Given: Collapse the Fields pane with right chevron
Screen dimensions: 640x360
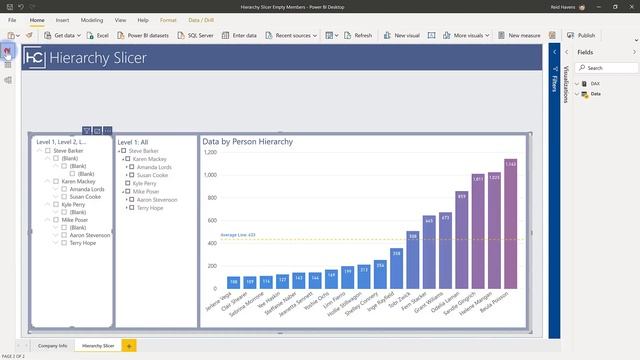Looking at the screenshot, I should tap(634, 52).
